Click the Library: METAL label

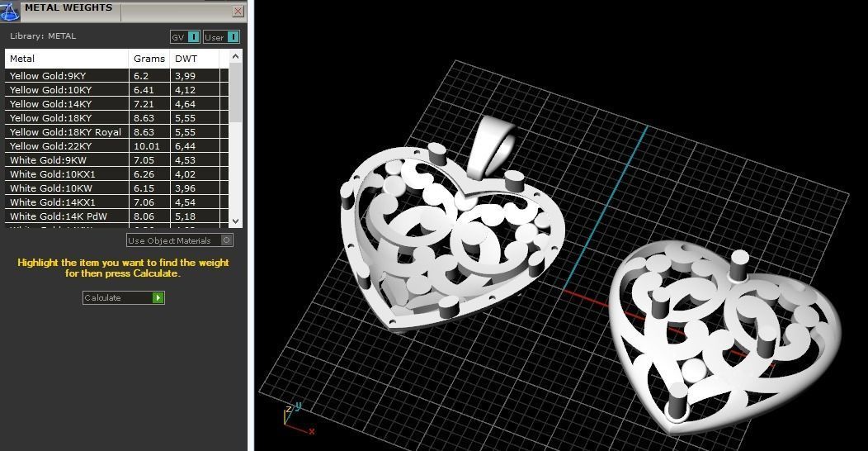pos(43,36)
